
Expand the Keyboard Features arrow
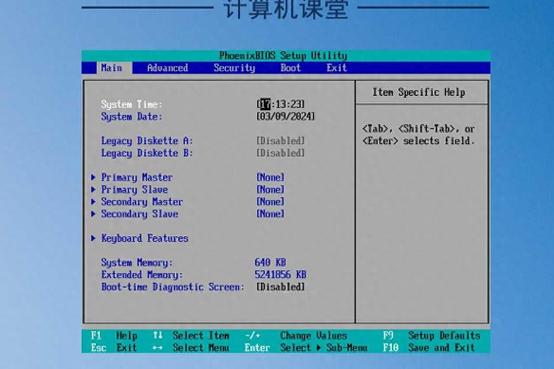[93, 238]
